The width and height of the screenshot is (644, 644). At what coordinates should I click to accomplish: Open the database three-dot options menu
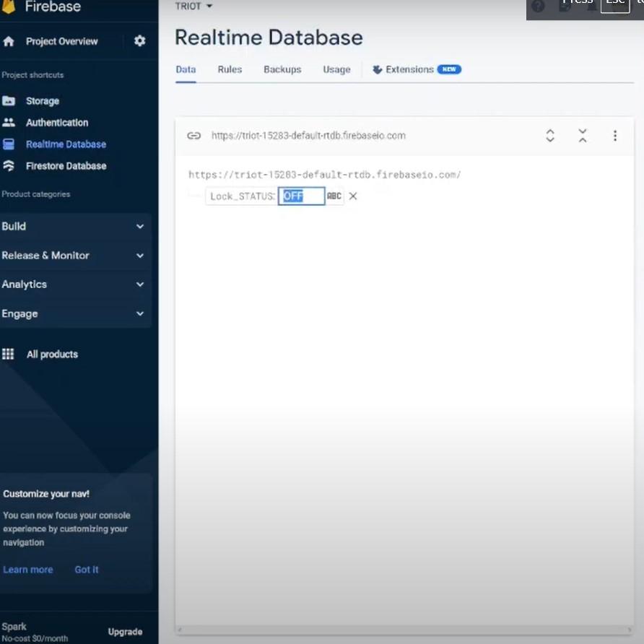point(615,135)
